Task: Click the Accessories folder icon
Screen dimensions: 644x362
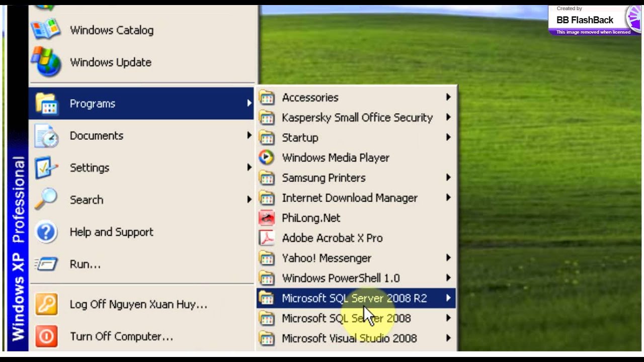Action: point(267,98)
